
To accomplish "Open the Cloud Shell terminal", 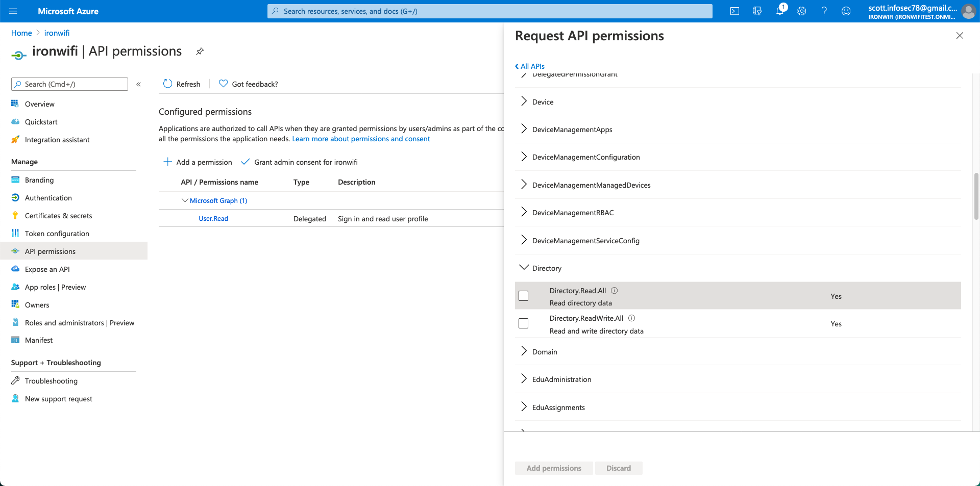I will point(735,11).
